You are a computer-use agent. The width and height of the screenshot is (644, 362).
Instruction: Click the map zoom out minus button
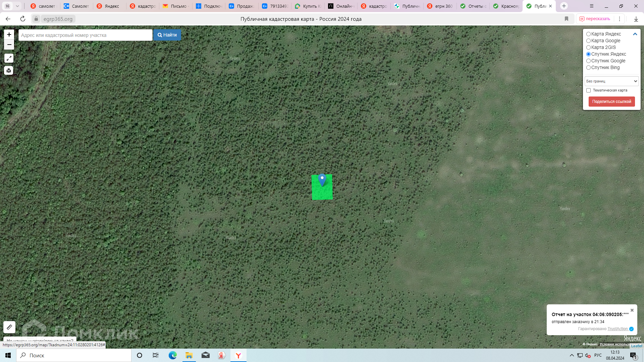(x=9, y=45)
